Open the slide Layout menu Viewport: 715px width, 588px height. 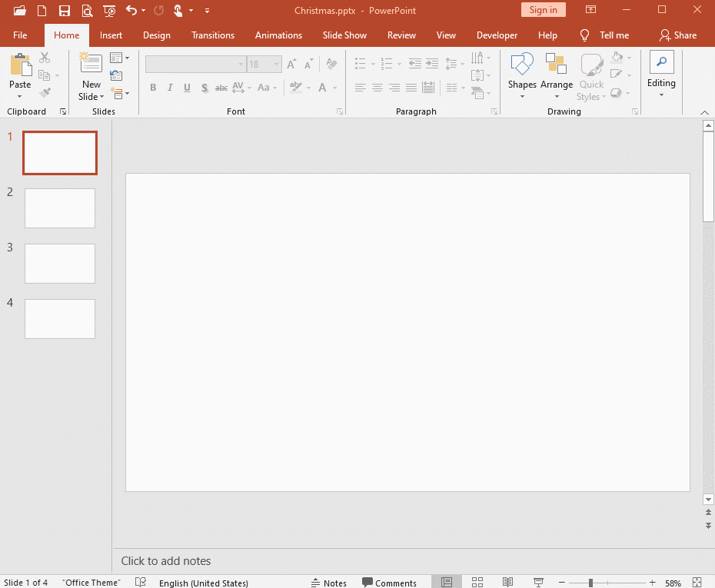pyautogui.click(x=119, y=58)
